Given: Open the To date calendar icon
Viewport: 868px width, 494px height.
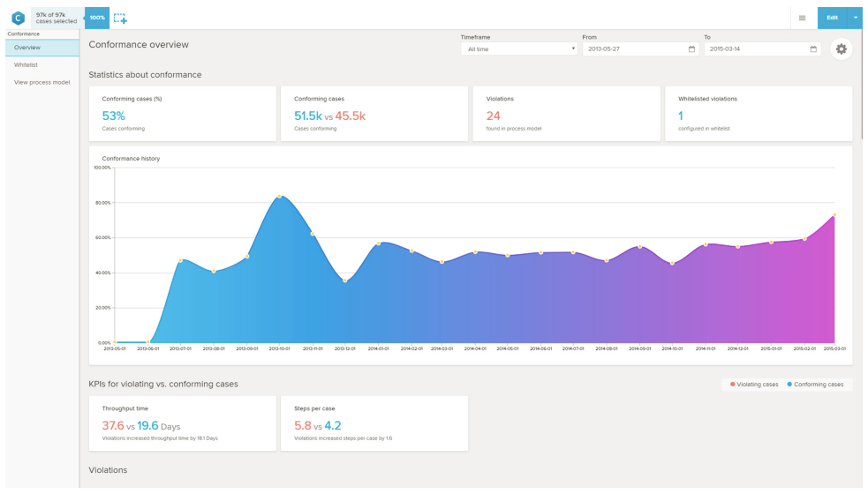Looking at the screenshot, I should [x=813, y=49].
